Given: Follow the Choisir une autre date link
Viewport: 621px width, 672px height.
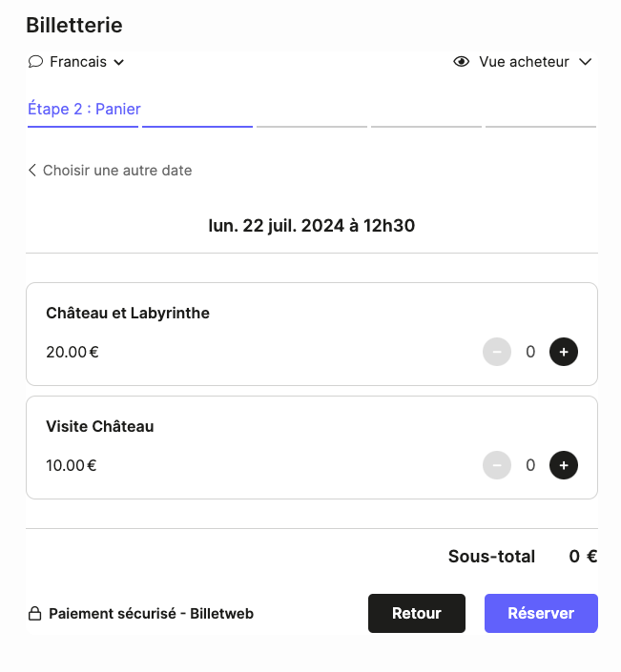Looking at the screenshot, I should coord(117,171).
